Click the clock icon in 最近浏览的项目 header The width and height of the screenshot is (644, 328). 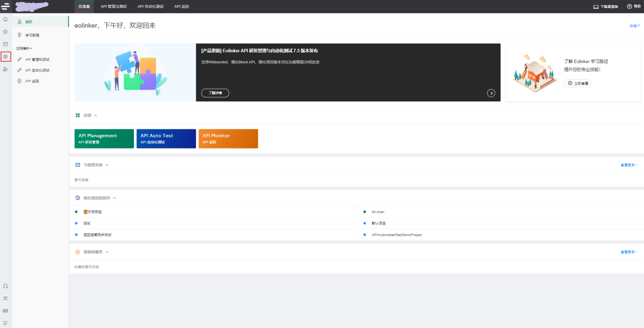[x=78, y=198]
